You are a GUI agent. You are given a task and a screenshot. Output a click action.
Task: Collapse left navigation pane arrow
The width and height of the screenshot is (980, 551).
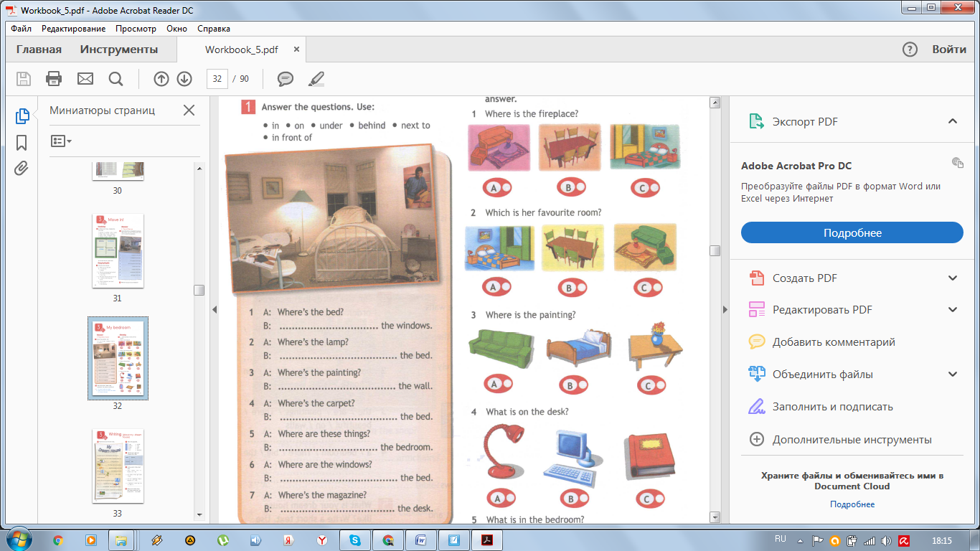point(214,309)
